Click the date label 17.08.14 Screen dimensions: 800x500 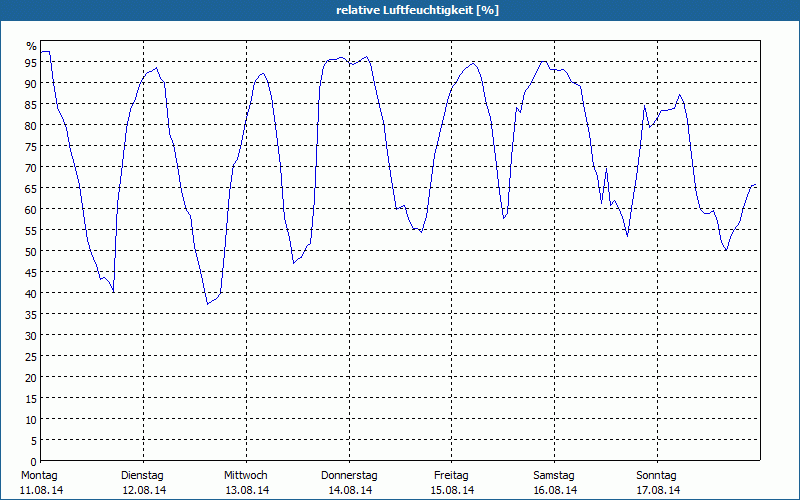click(x=658, y=490)
